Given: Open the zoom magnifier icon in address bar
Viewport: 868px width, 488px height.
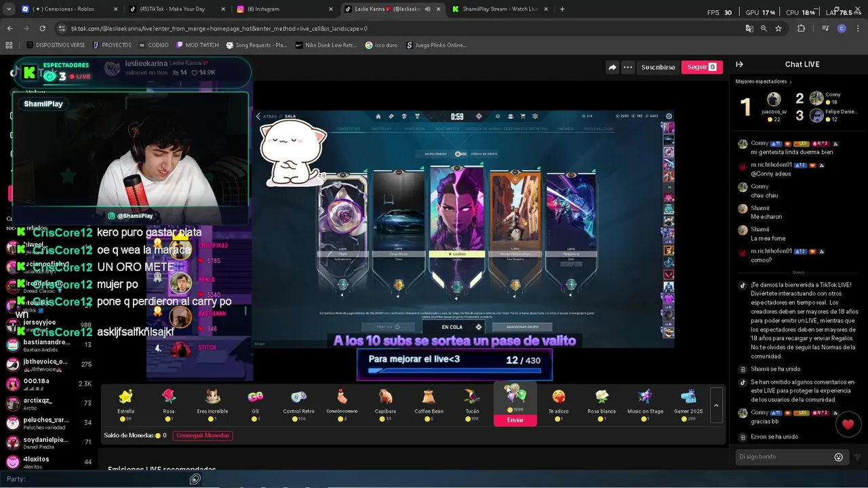Looking at the screenshot, I should (764, 28).
